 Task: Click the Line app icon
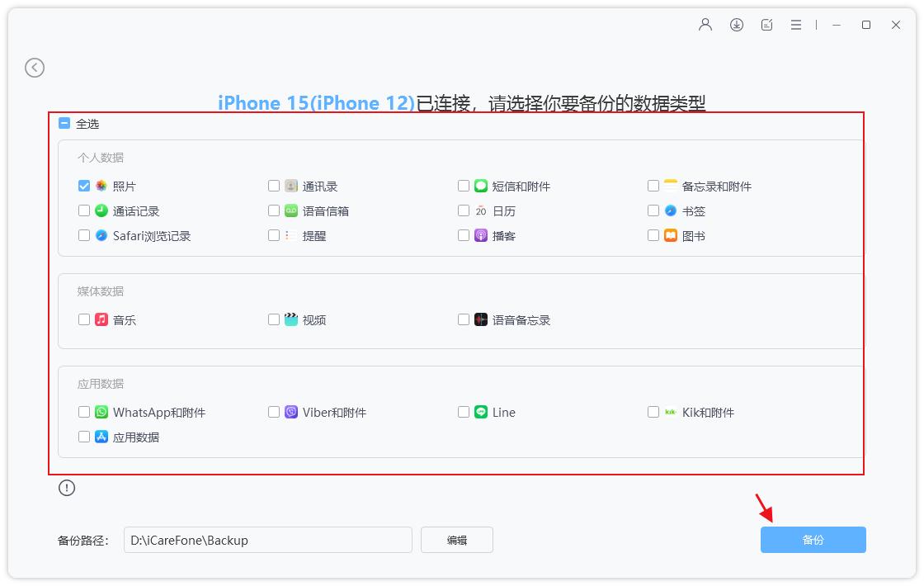[479, 411]
